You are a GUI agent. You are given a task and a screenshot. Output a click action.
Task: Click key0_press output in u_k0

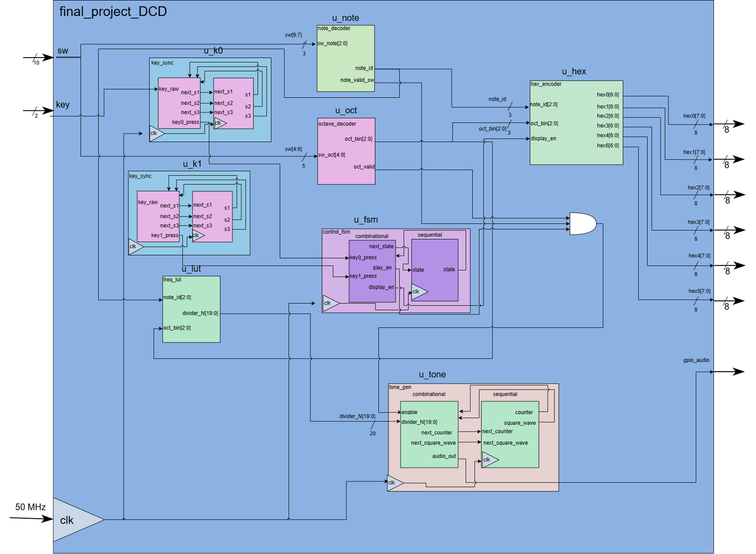[186, 122]
